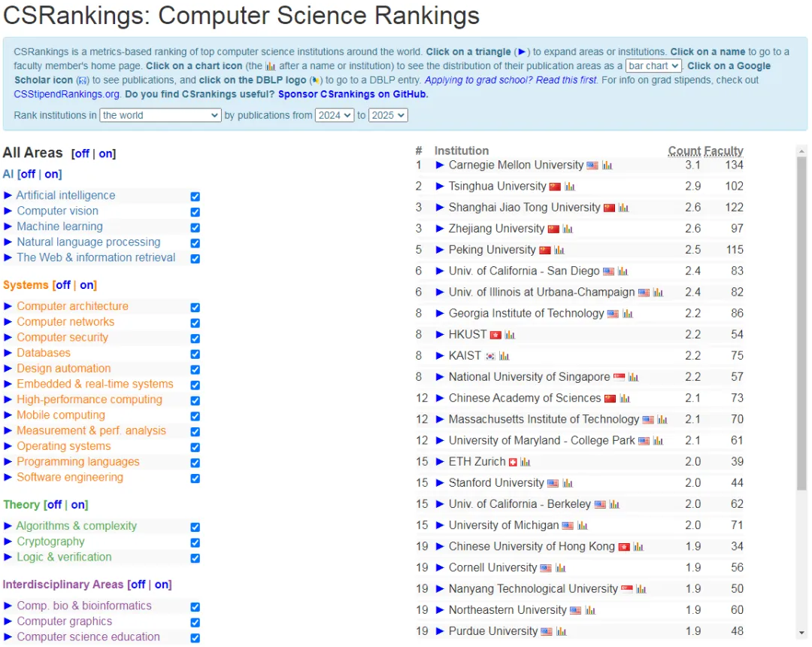This screenshot has height=647, width=812.
Task: Toggle Comp. bio & bioinformatics checkbox
Action: point(195,606)
